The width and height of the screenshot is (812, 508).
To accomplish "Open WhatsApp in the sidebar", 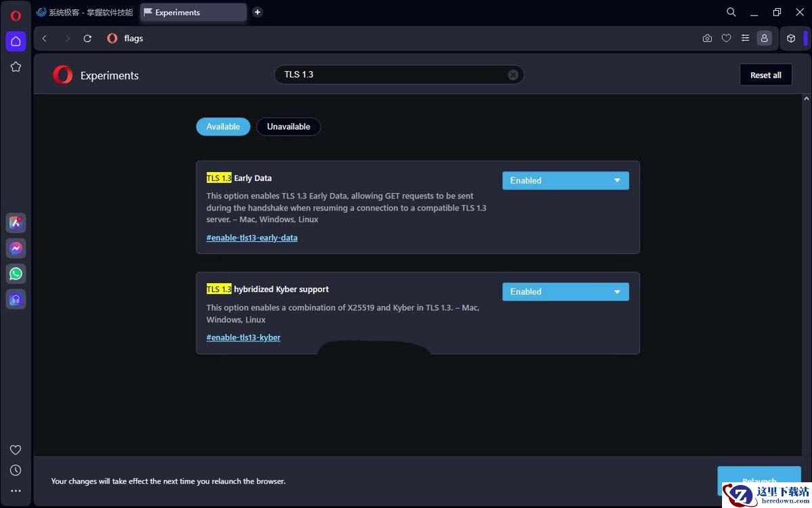I will pyautogui.click(x=16, y=274).
